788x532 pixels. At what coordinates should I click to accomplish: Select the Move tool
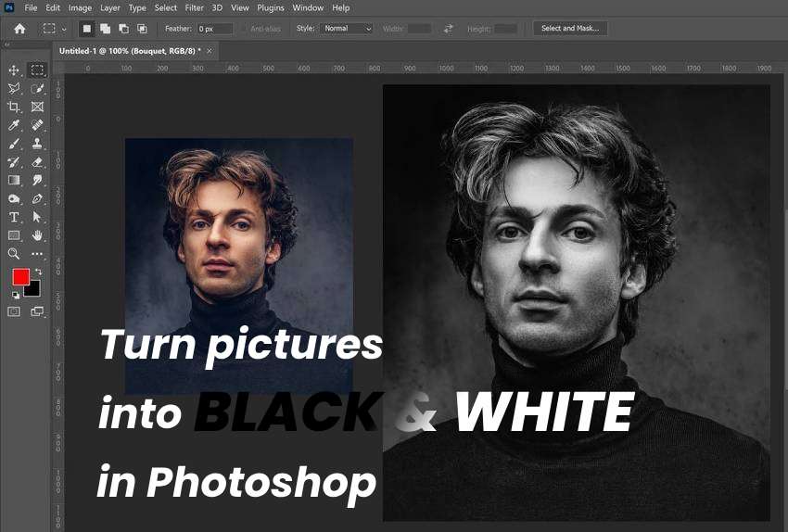(14, 70)
